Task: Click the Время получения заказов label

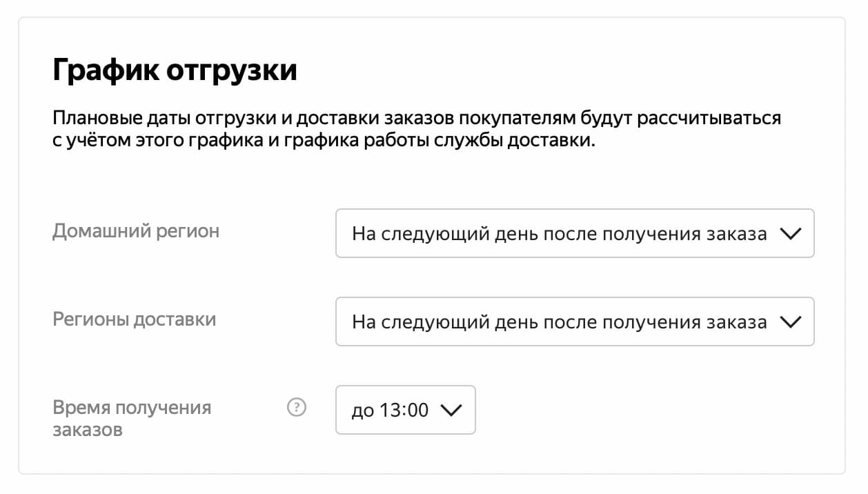Action: point(132,417)
